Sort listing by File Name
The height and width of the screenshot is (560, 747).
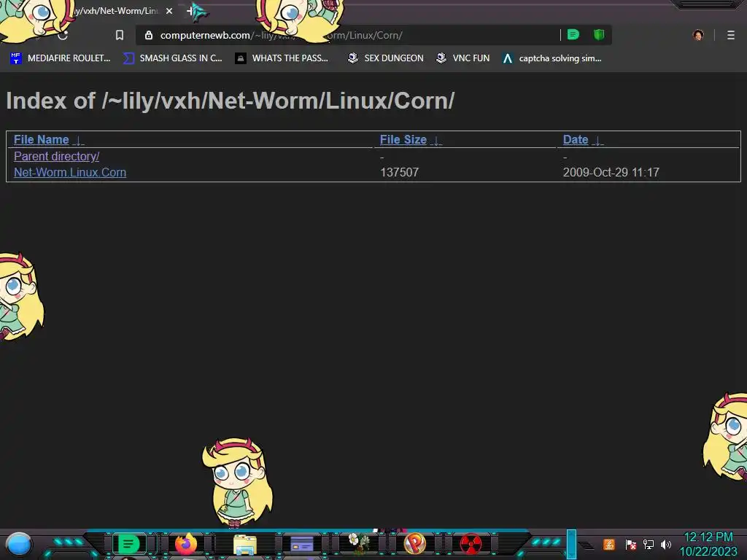[42, 139]
